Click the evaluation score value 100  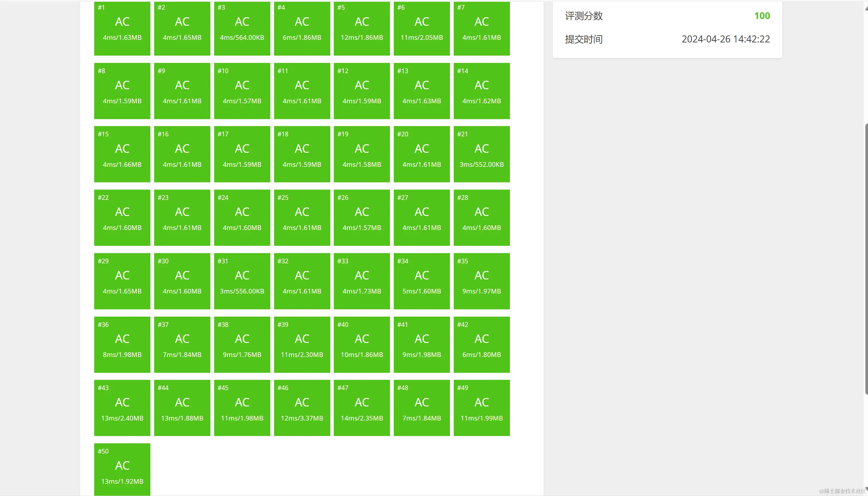tap(762, 16)
